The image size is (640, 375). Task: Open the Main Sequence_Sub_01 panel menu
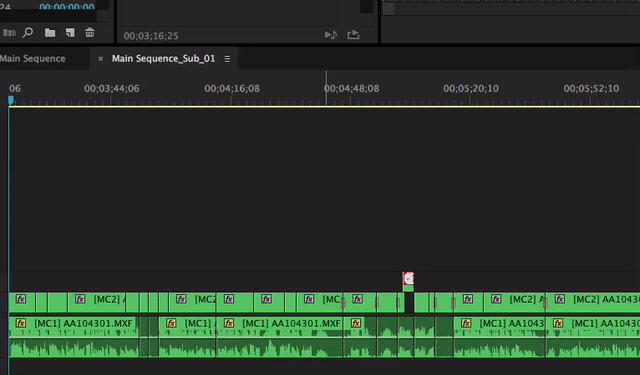(x=227, y=59)
